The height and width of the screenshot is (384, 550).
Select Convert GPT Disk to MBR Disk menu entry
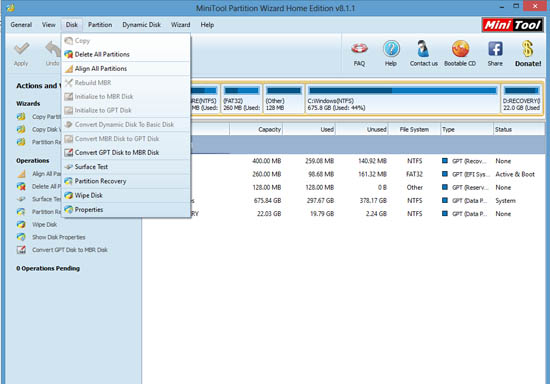click(x=126, y=153)
